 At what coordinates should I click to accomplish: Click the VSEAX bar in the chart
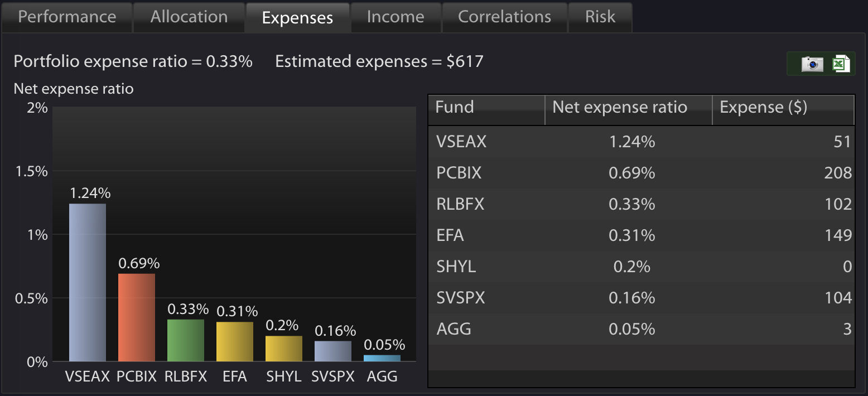click(88, 283)
